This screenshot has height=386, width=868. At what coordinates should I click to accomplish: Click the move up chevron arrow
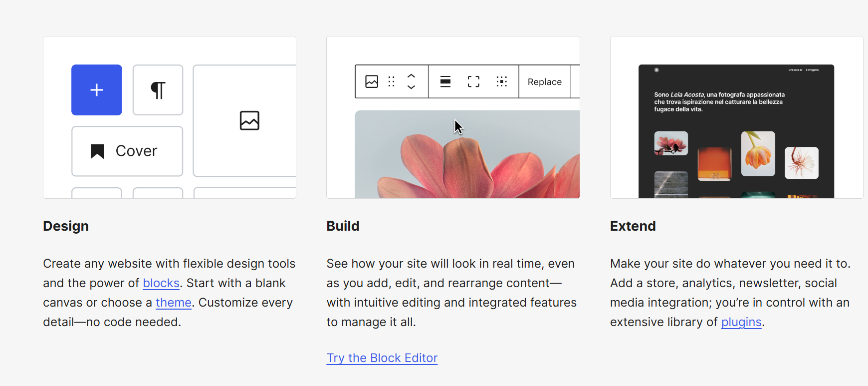click(412, 76)
